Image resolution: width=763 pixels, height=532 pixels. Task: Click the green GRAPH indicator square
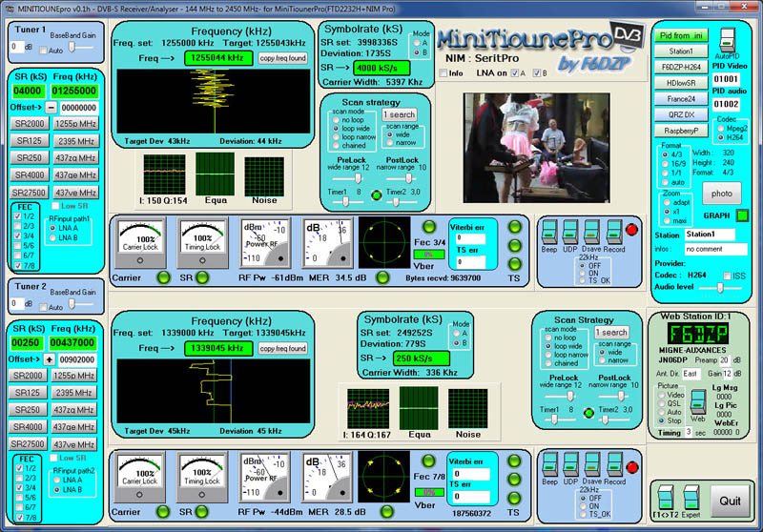(x=742, y=215)
